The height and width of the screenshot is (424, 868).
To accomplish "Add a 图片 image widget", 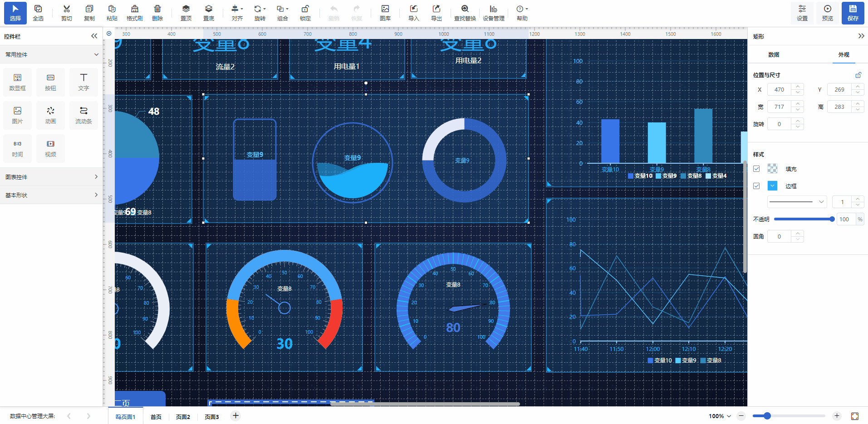I will pos(18,115).
